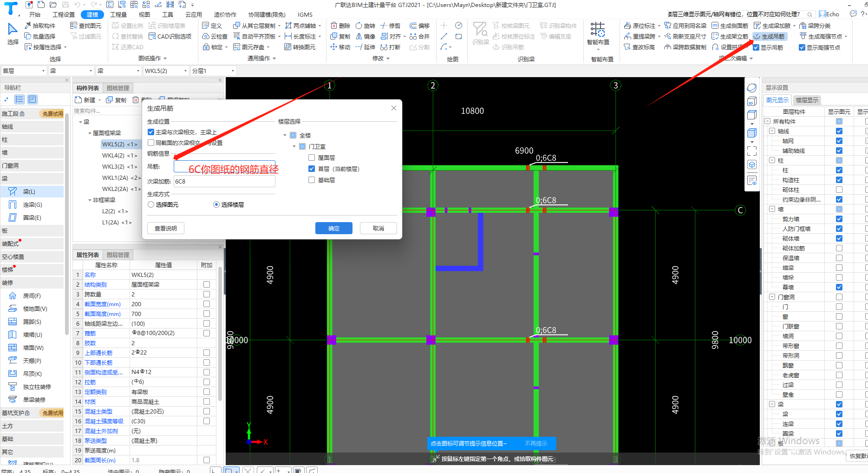Select 复制 copy tool in ribbon
This screenshot has width=868, height=473.
tap(340, 36)
